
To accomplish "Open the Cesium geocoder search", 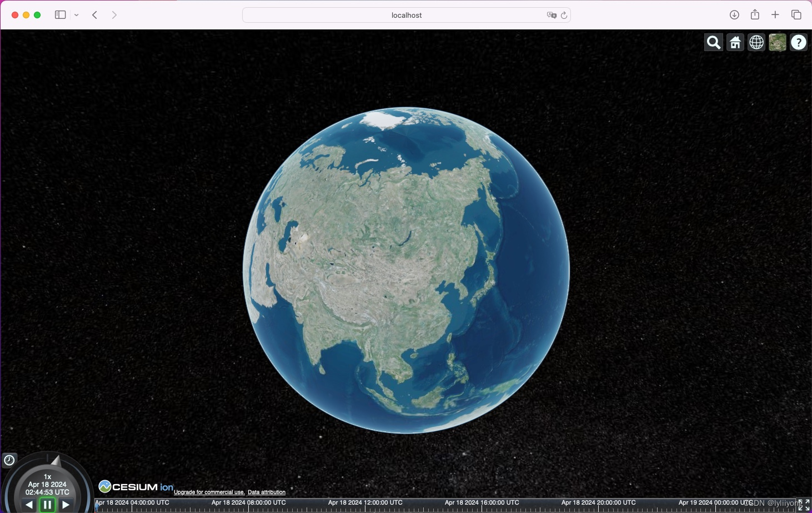I will [714, 43].
